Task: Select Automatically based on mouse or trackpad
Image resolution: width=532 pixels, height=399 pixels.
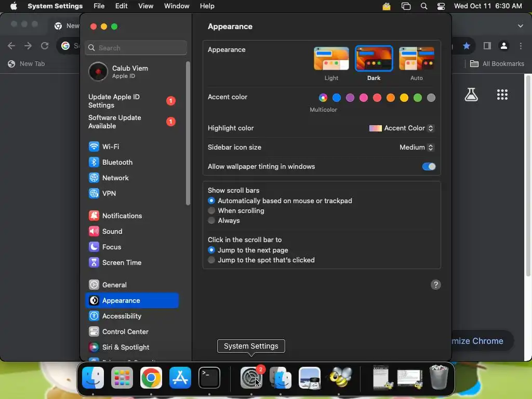Action: (x=211, y=201)
